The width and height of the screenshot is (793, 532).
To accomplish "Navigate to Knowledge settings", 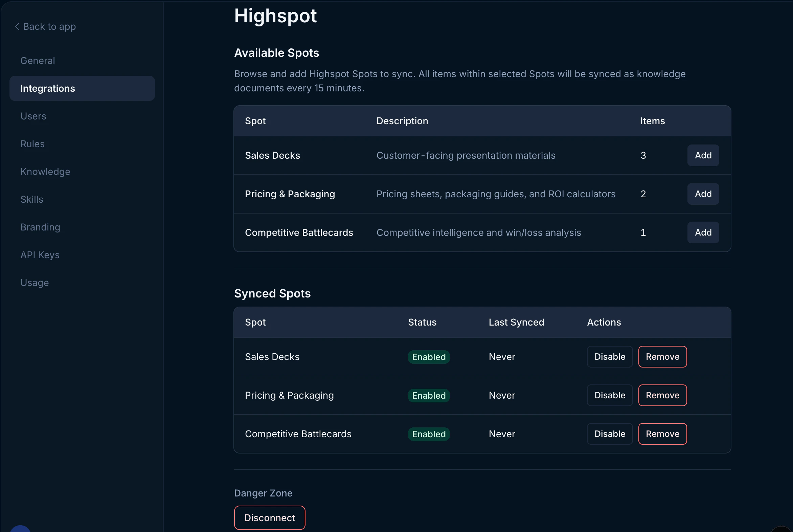I will 45,172.
